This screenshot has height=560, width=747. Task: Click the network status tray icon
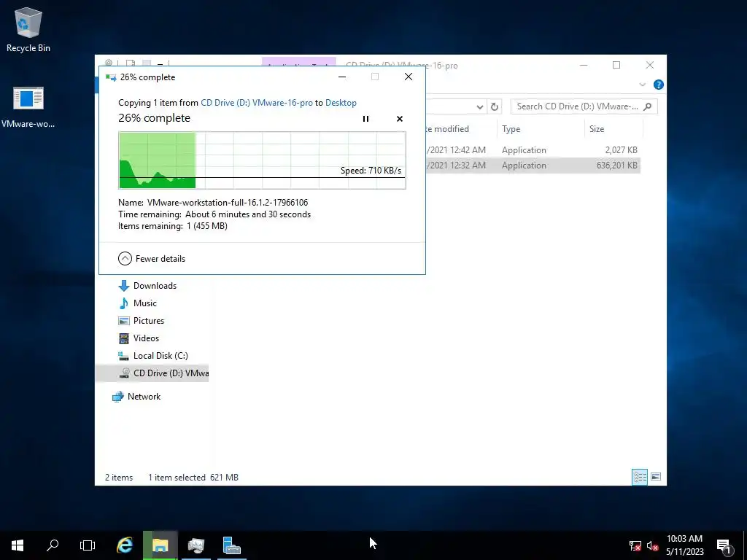pyautogui.click(x=635, y=545)
